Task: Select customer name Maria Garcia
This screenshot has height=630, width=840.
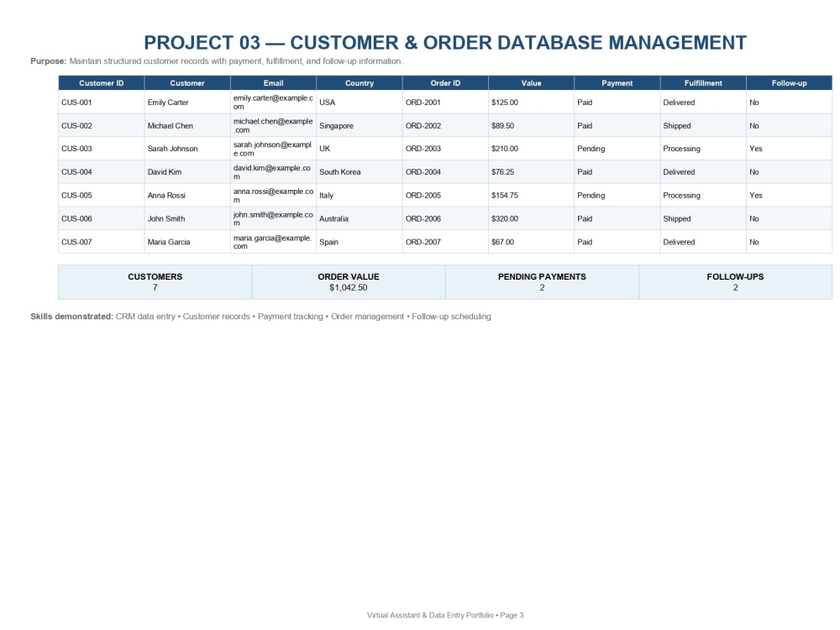Action: click(x=169, y=242)
